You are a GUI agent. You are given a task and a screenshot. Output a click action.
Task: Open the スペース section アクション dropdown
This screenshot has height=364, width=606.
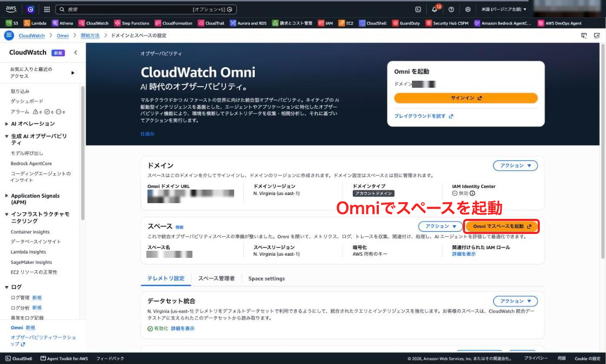tap(440, 226)
